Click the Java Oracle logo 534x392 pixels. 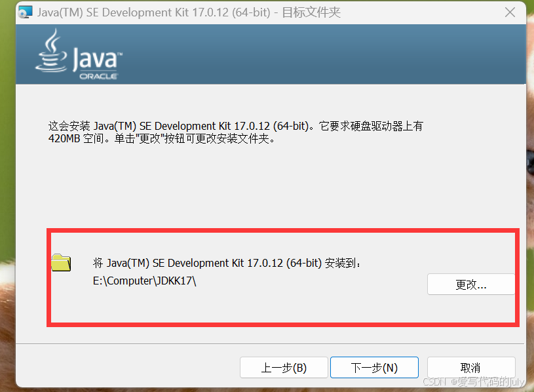click(x=79, y=54)
